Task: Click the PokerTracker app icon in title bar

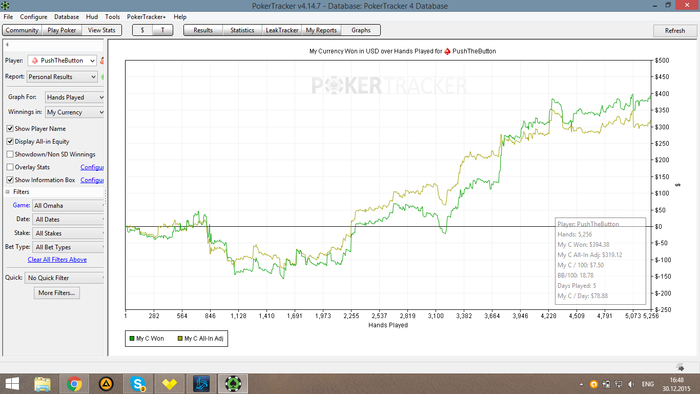Action: click(5, 5)
